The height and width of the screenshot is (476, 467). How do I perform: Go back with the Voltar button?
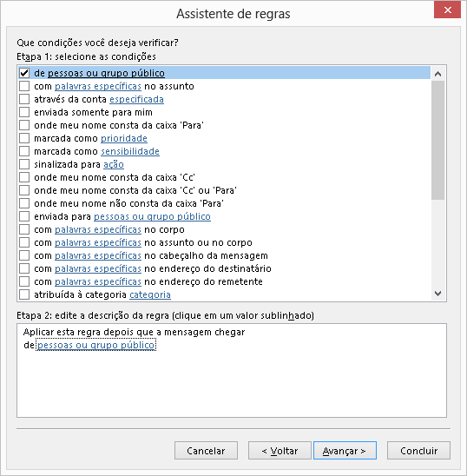point(280,451)
